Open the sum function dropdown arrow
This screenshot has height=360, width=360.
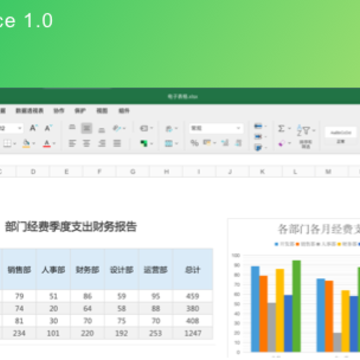289,128
